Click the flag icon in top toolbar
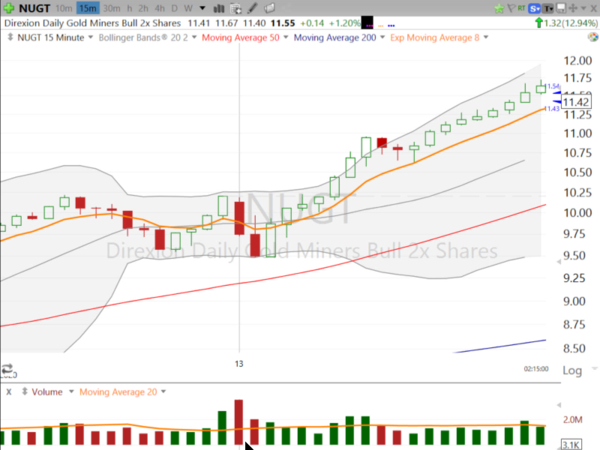Image resolution: width=600 pixels, height=450 pixels. coord(511,8)
